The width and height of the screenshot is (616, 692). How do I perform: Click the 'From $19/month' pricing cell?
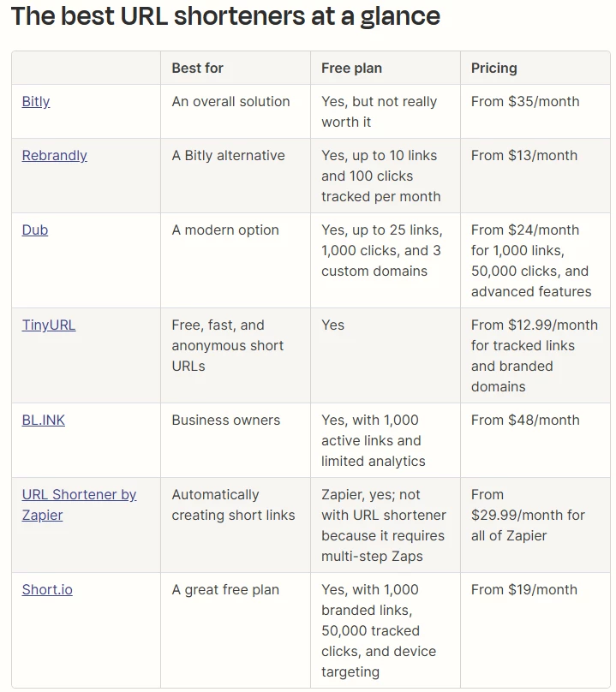tap(524, 589)
